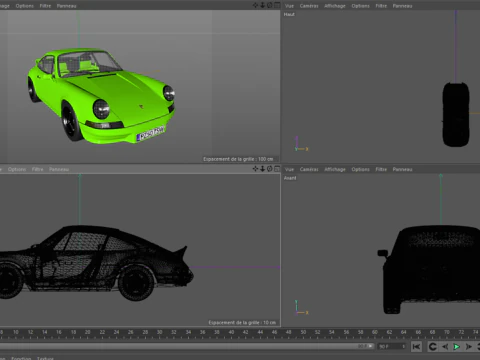The height and width of the screenshot is (360, 480).
Task: Click the axis gizmo in the Haut viewport
Action: (301, 144)
